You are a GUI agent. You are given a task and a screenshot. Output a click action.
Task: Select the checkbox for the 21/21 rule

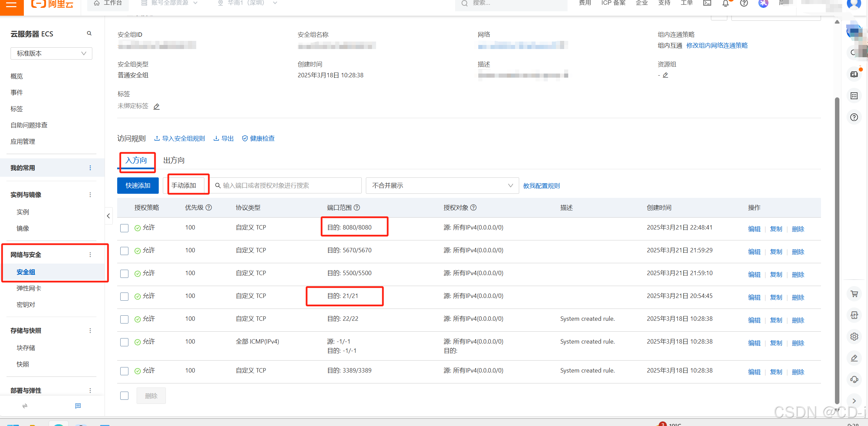click(124, 296)
